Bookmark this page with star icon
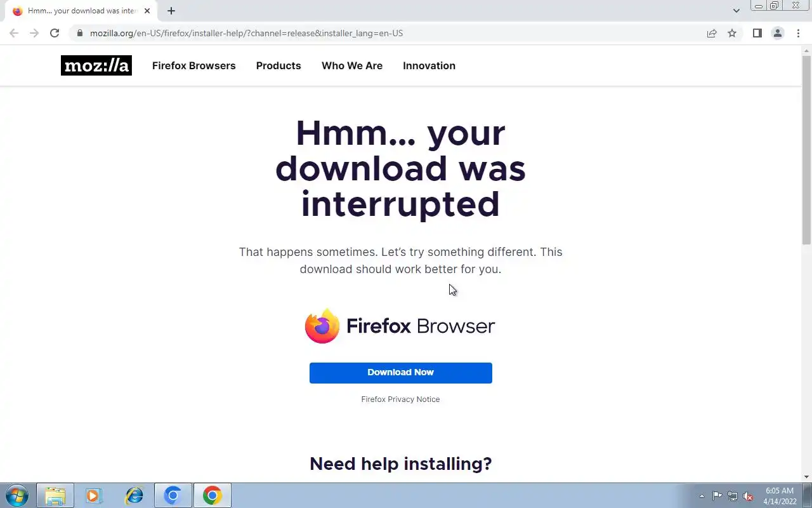812x508 pixels. [x=732, y=33]
